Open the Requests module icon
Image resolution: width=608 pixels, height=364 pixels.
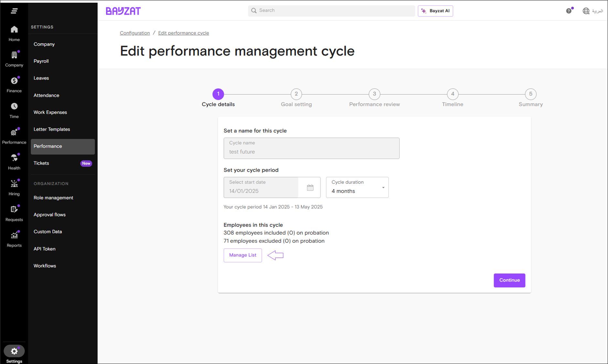(14, 210)
